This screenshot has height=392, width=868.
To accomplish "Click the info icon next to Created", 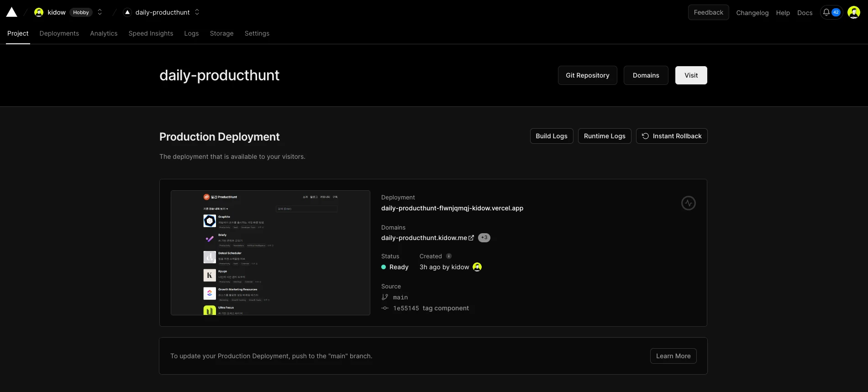I will (x=449, y=256).
